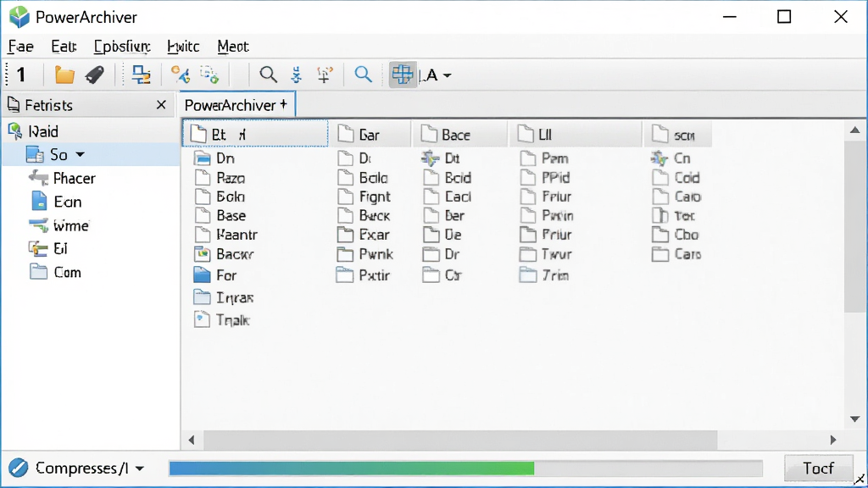Select the Dn folder item

[x=214, y=158]
